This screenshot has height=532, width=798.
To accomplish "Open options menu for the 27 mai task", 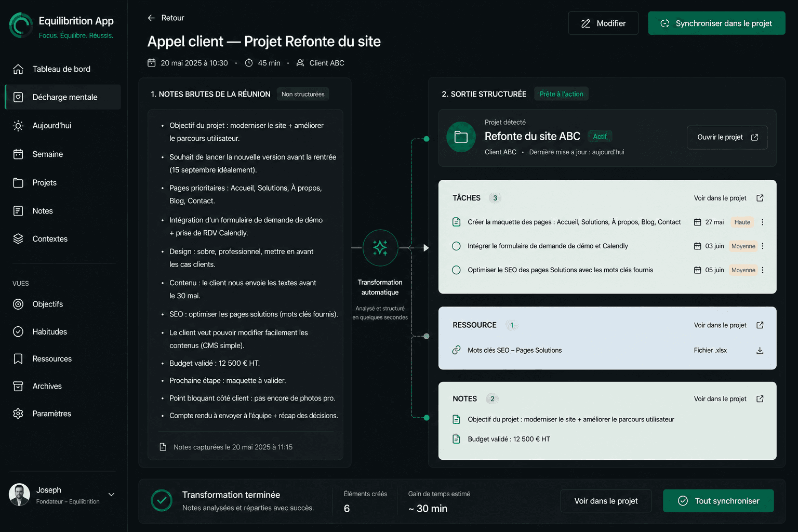I will [763, 222].
